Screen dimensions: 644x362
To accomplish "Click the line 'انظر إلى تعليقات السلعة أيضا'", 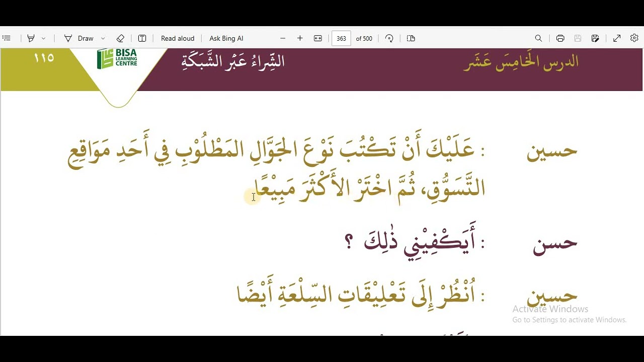I will [x=356, y=293].
